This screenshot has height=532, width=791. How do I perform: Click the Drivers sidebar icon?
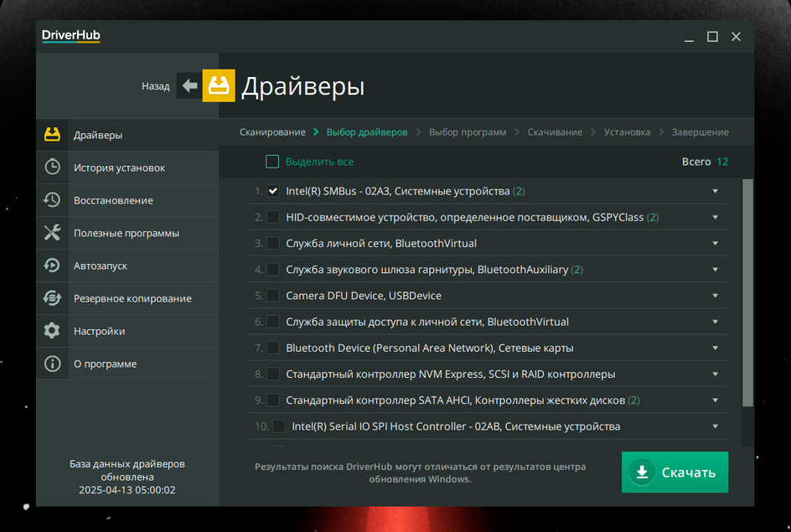(x=52, y=135)
